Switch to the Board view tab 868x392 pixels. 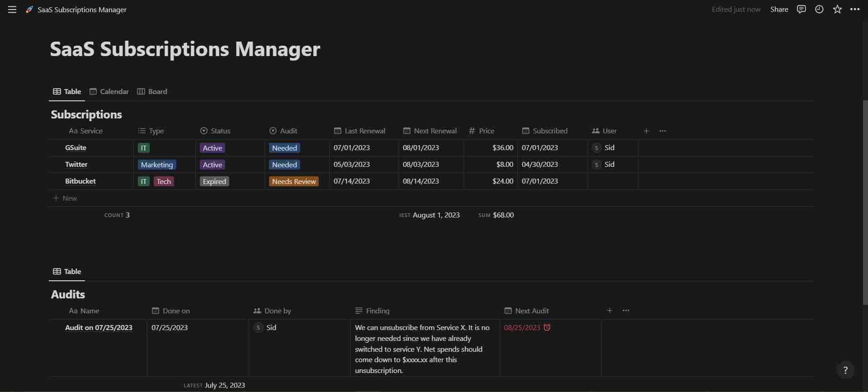pos(152,91)
